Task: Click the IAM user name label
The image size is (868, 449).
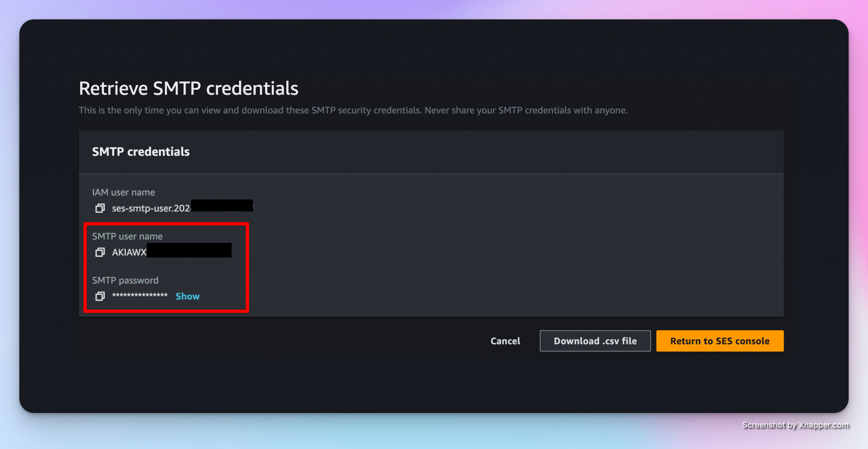Action: click(x=123, y=192)
